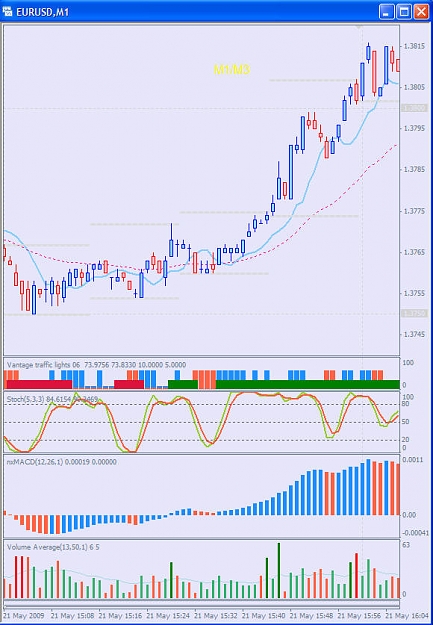The image size is (433, 625).
Task: Click the 21 May 15:16 time label
Action: point(120,615)
